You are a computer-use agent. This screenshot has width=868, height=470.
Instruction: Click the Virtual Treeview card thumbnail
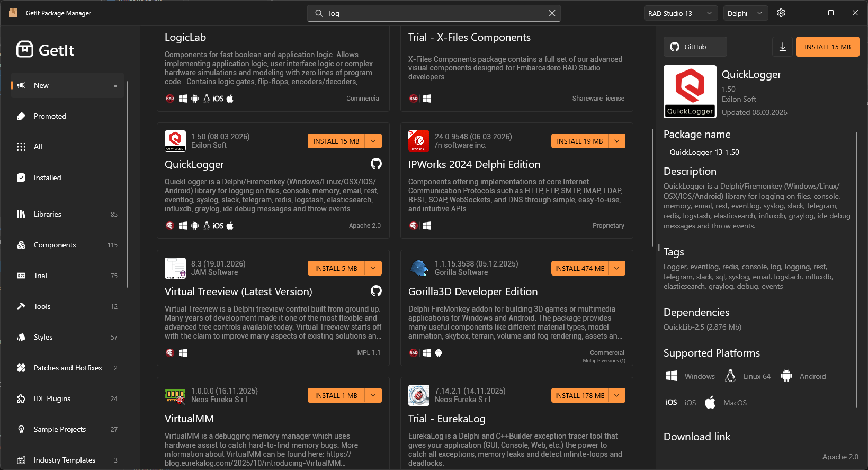click(x=175, y=268)
